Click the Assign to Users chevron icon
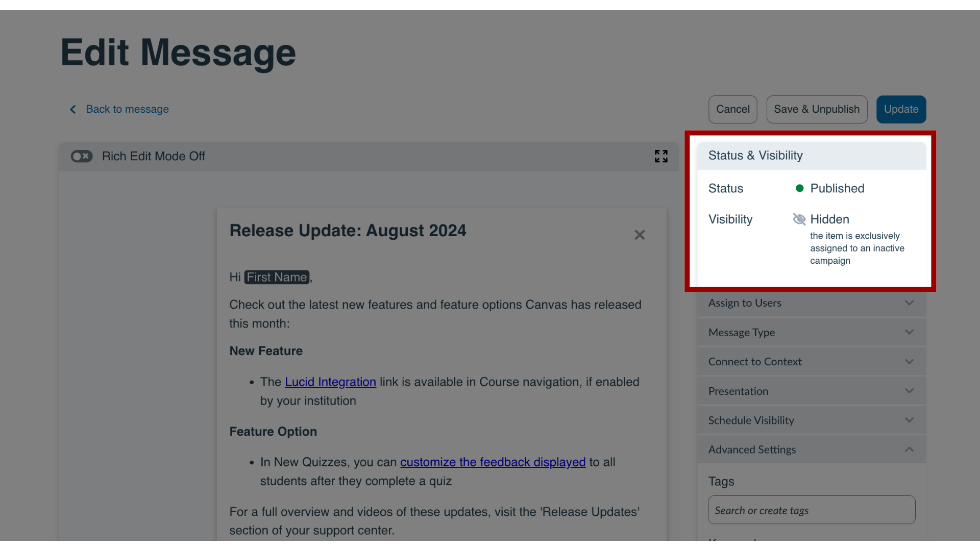Screen dimensions: 980x551 pos(910,303)
